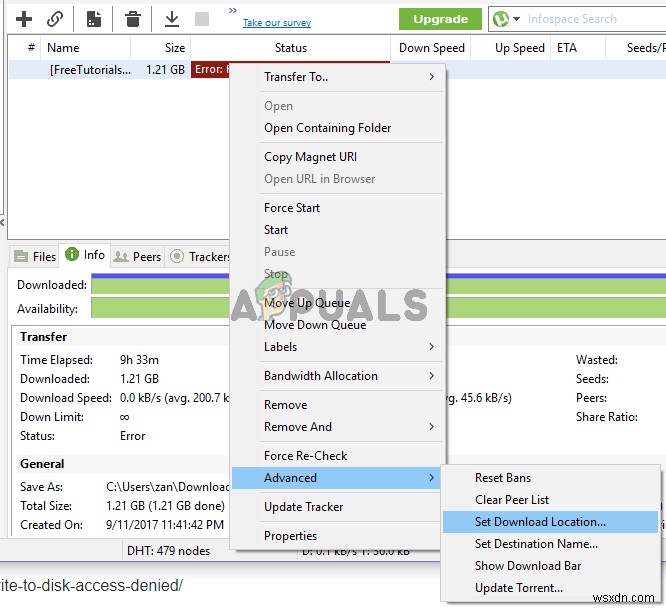Viewport: 666px width, 608px height.
Task: Click the highlighted Advanced menu item
Action: 336,478
